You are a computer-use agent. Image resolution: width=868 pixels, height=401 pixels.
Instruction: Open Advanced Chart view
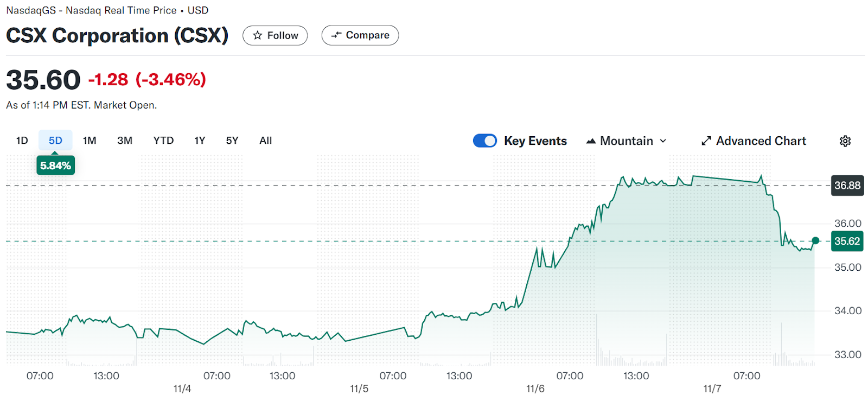click(754, 141)
